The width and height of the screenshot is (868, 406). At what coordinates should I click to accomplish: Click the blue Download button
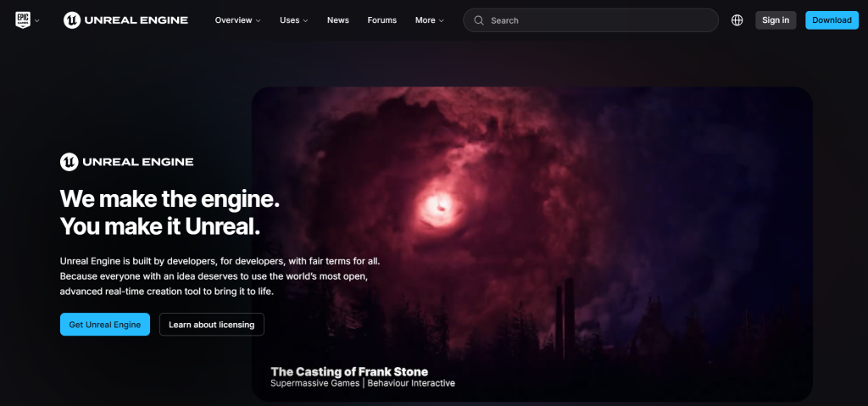pos(832,20)
